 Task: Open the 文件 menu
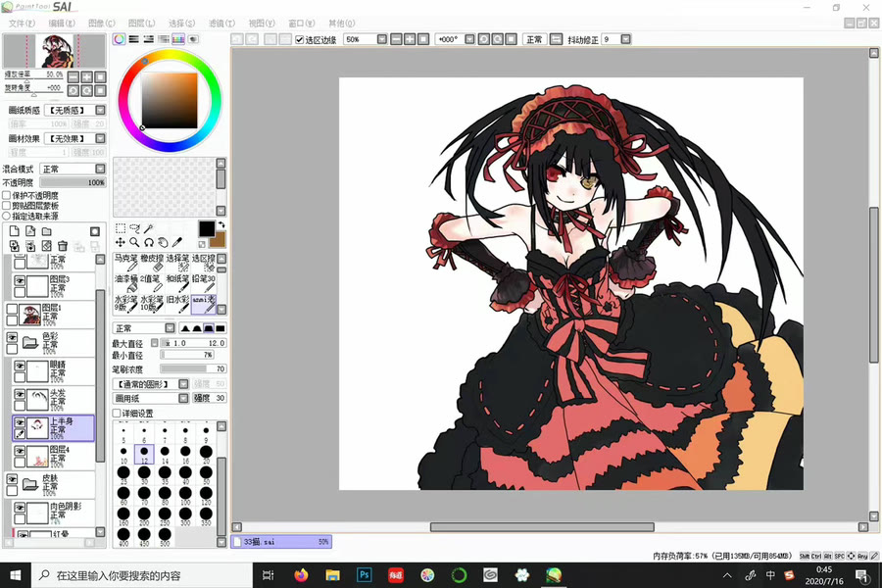[22, 24]
